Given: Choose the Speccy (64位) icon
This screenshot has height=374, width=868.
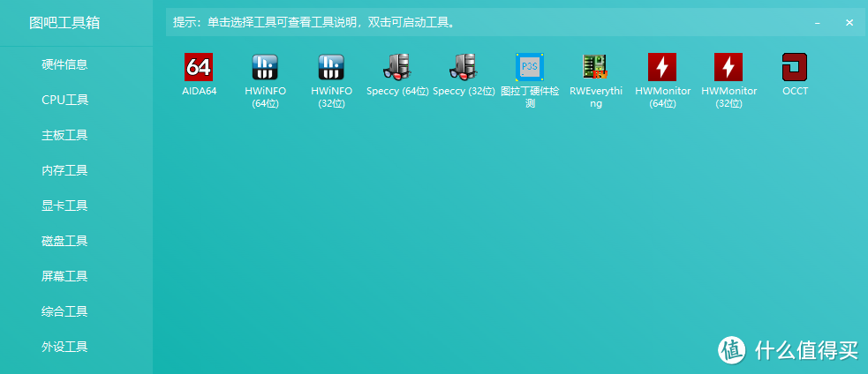Looking at the screenshot, I should [x=397, y=67].
